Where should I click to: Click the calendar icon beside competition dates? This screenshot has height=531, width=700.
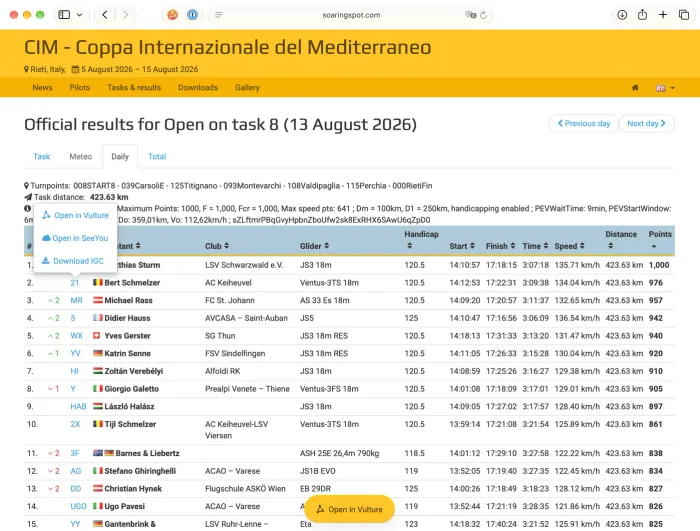[75, 69]
